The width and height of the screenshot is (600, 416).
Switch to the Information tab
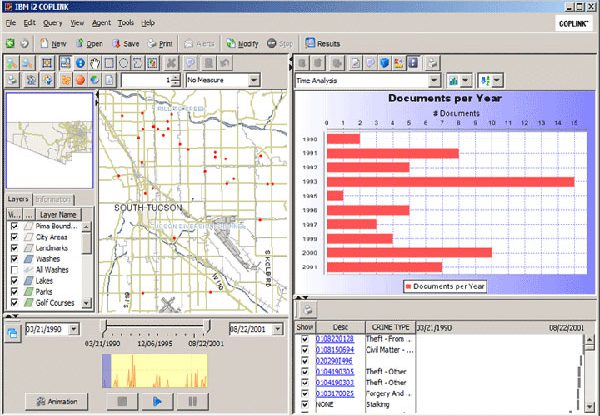[54, 199]
